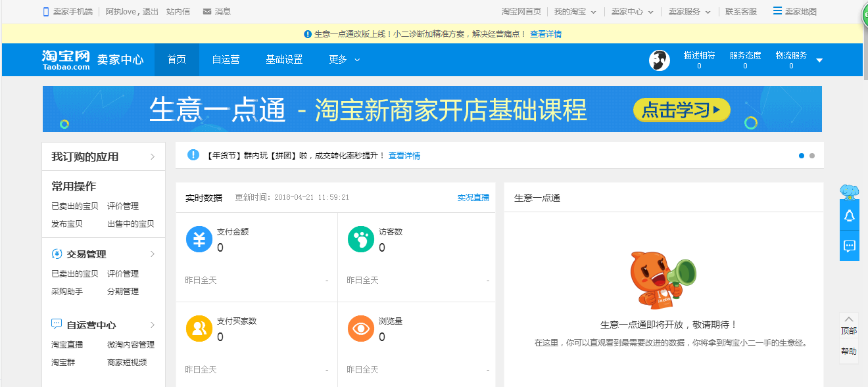Select the first announcement carousel dot
This screenshot has width=868, height=387.
pyautogui.click(x=802, y=156)
